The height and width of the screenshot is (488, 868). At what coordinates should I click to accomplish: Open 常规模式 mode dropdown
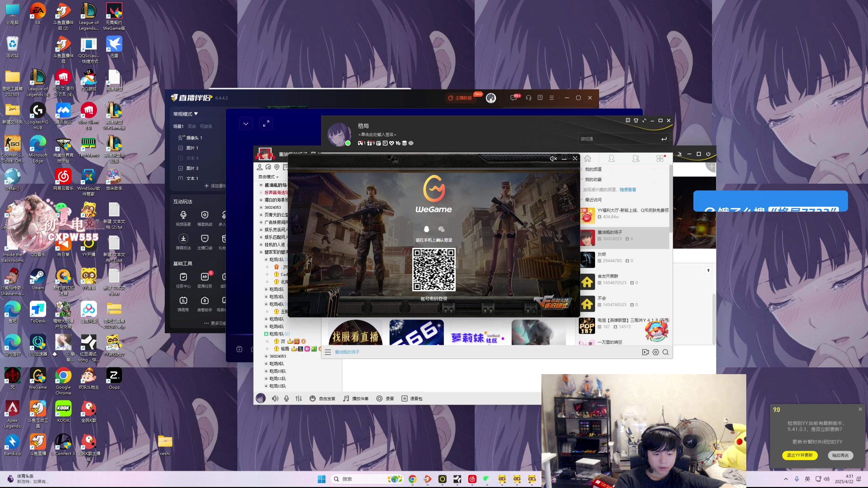point(185,114)
